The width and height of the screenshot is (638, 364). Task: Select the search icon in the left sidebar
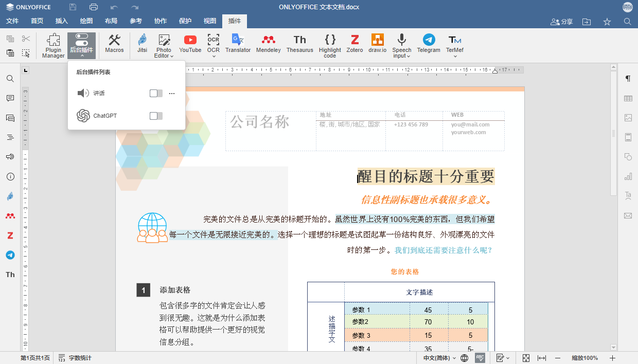pyautogui.click(x=10, y=79)
